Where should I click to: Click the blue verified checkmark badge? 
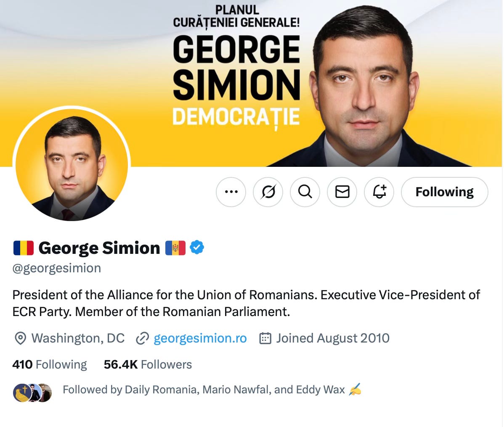click(x=197, y=248)
